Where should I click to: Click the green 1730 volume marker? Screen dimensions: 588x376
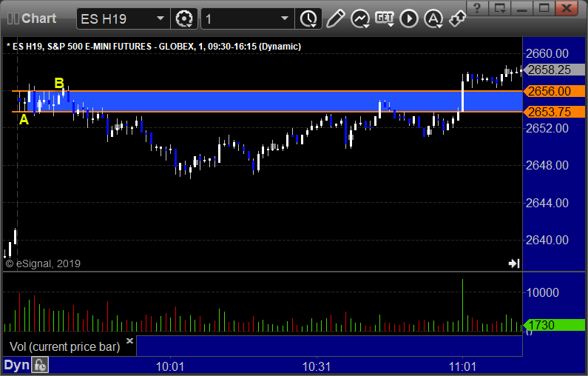pos(553,325)
